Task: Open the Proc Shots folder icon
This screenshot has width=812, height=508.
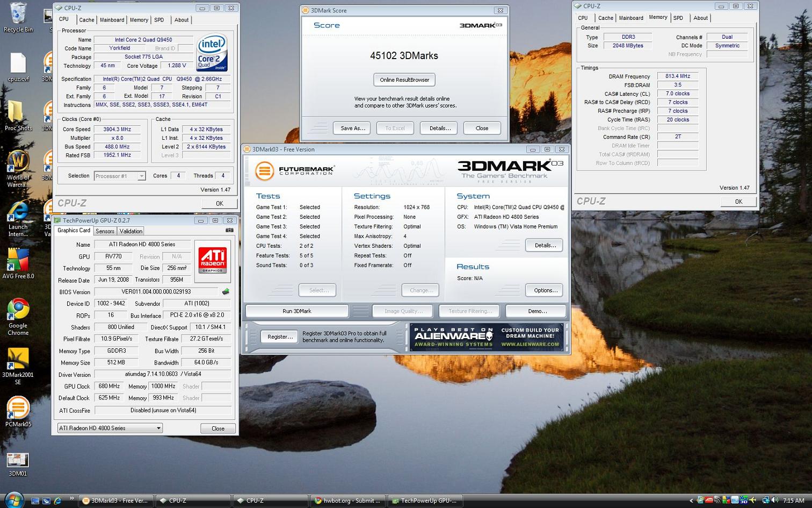Action: pos(18,116)
